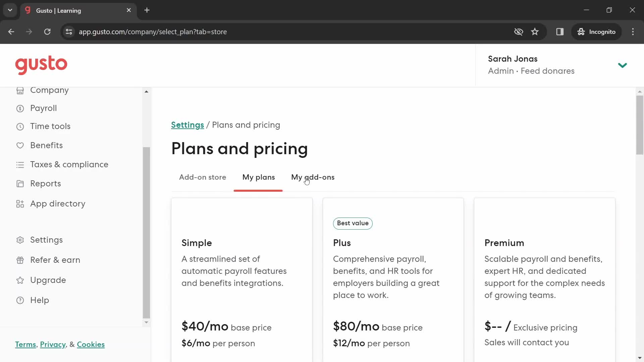Viewport: 644px width, 362px height.
Task: Click the Company sidebar icon
Action: pyautogui.click(x=20, y=90)
